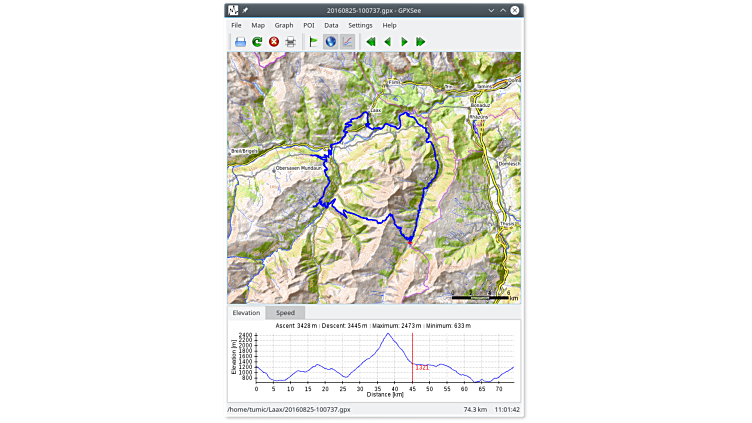Open the Map menu
Viewport: 752px width, 423px height.
pos(258,25)
